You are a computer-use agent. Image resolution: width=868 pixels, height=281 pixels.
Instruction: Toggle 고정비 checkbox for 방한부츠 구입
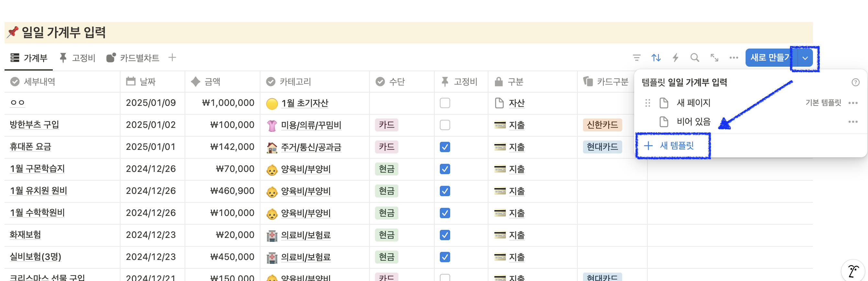(445, 125)
